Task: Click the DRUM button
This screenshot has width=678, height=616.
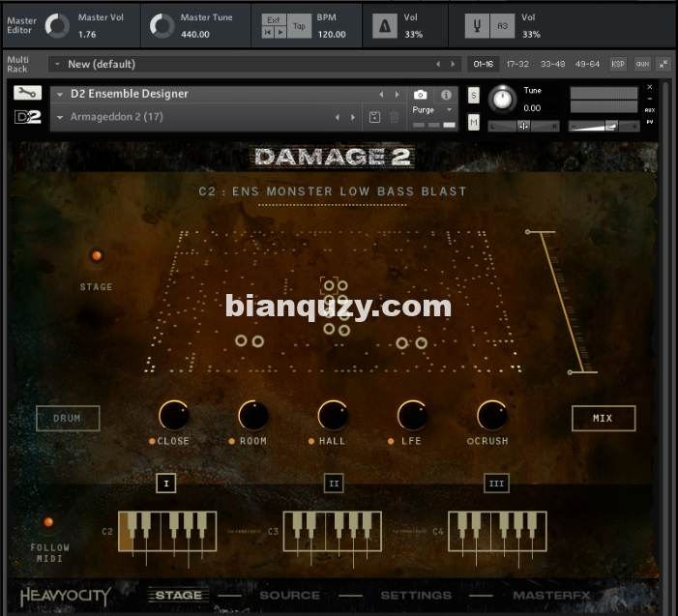Action: [68, 418]
